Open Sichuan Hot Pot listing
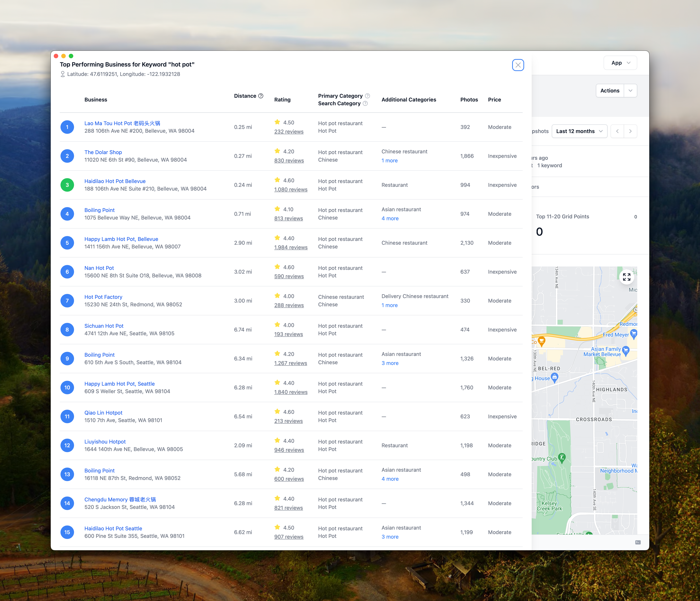The height and width of the screenshot is (601, 700). click(x=104, y=326)
